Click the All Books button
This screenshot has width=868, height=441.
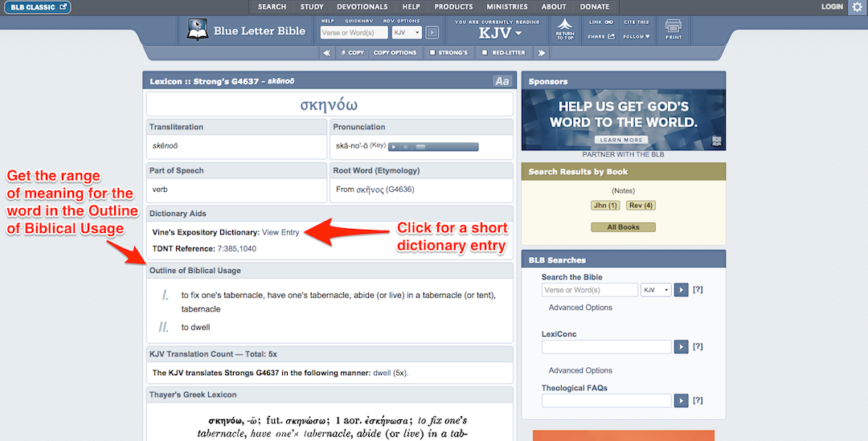[x=624, y=227]
